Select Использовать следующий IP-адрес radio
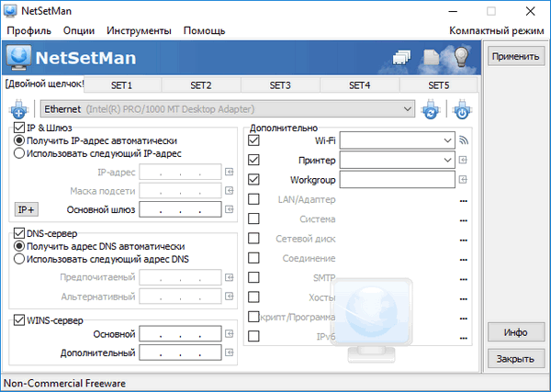 [x=19, y=153]
